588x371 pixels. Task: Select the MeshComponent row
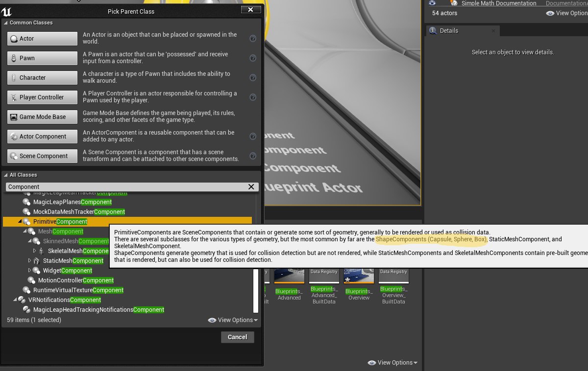click(60, 232)
